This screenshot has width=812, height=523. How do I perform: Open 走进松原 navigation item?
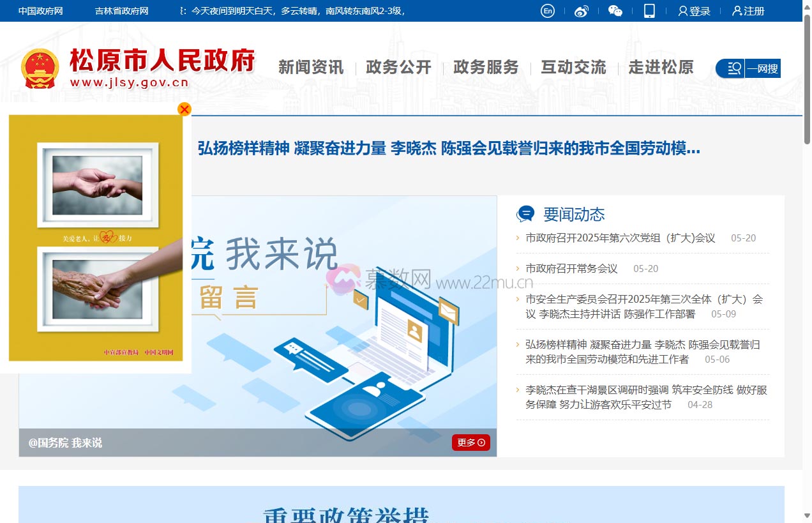[661, 68]
